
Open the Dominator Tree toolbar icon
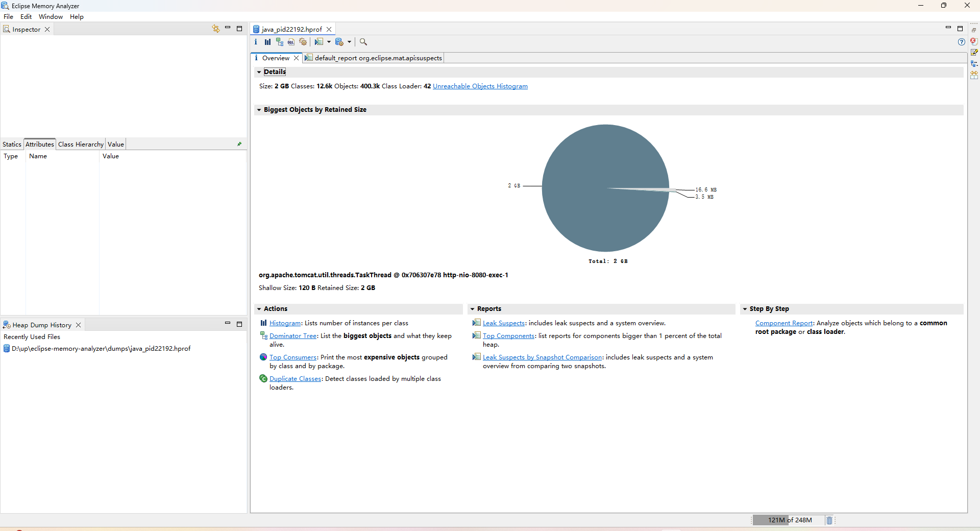[279, 42]
